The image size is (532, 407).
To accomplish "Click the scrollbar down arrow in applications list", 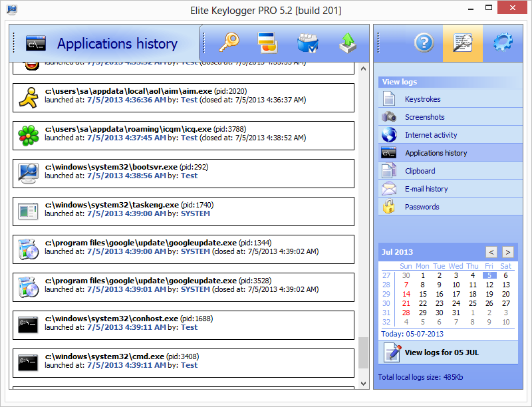I will click(x=363, y=384).
